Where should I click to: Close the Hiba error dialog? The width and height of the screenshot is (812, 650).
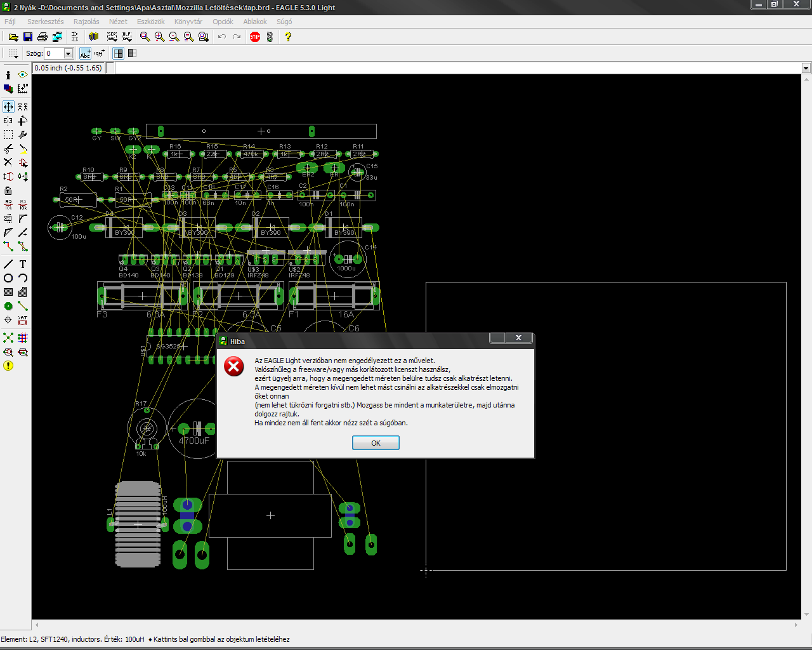click(518, 338)
